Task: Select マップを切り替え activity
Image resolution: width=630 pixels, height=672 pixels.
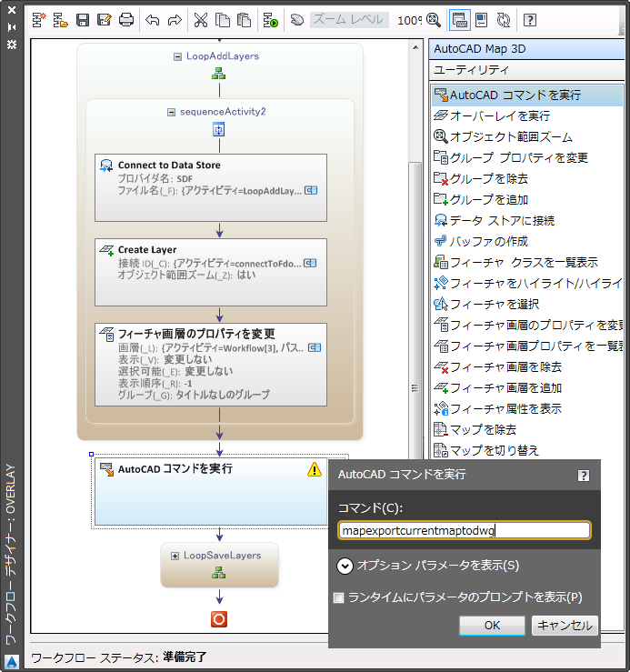Action: [527, 450]
